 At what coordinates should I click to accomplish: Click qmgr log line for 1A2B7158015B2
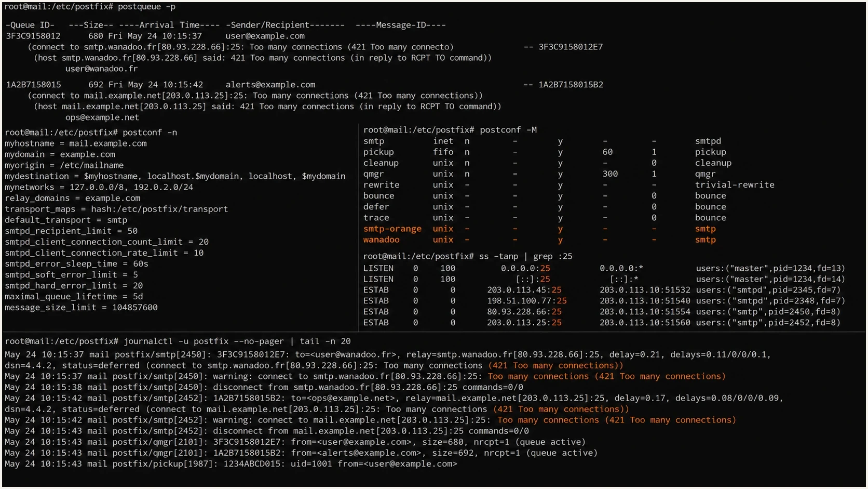click(301, 453)
